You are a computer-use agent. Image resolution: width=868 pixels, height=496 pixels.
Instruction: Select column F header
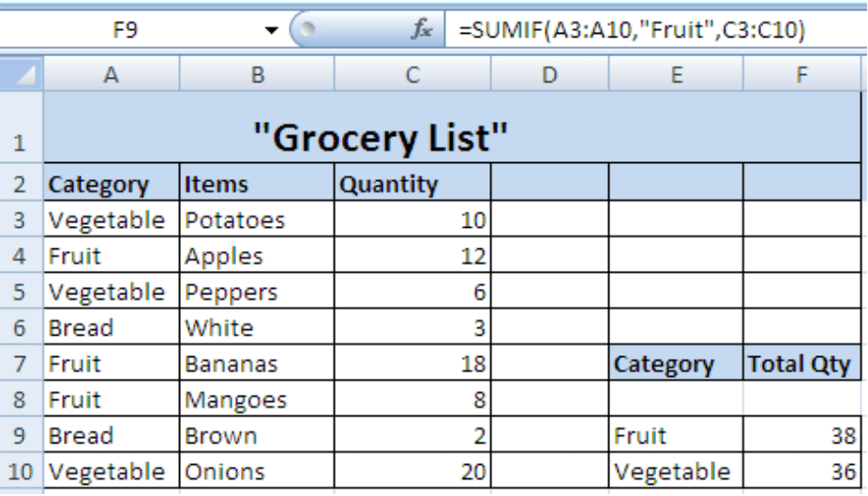[801, 75]
